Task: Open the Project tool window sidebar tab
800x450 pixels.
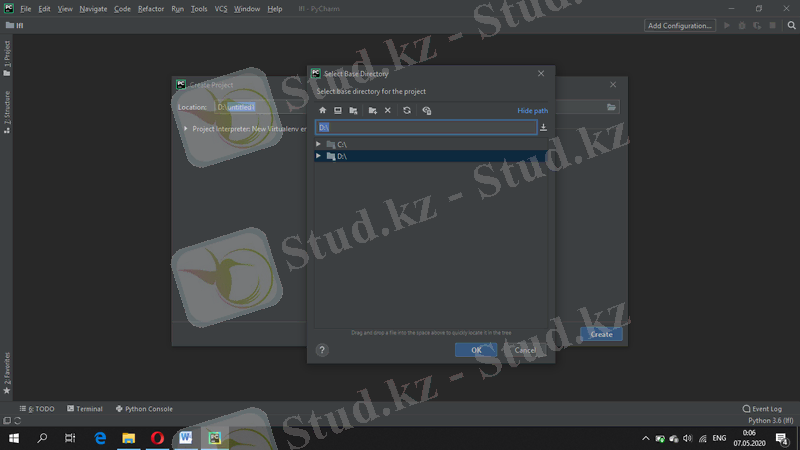Action: [7, 58]
